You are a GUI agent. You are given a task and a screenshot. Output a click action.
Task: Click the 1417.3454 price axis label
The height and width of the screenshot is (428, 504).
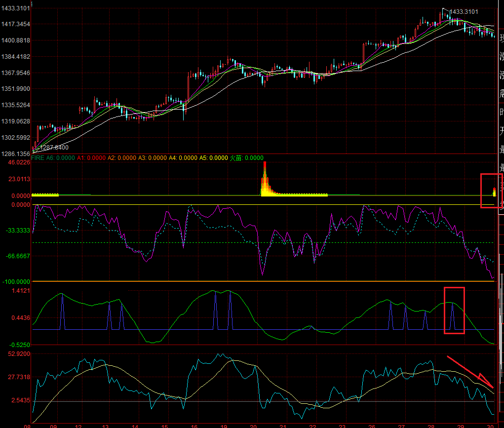click(15, 24)
